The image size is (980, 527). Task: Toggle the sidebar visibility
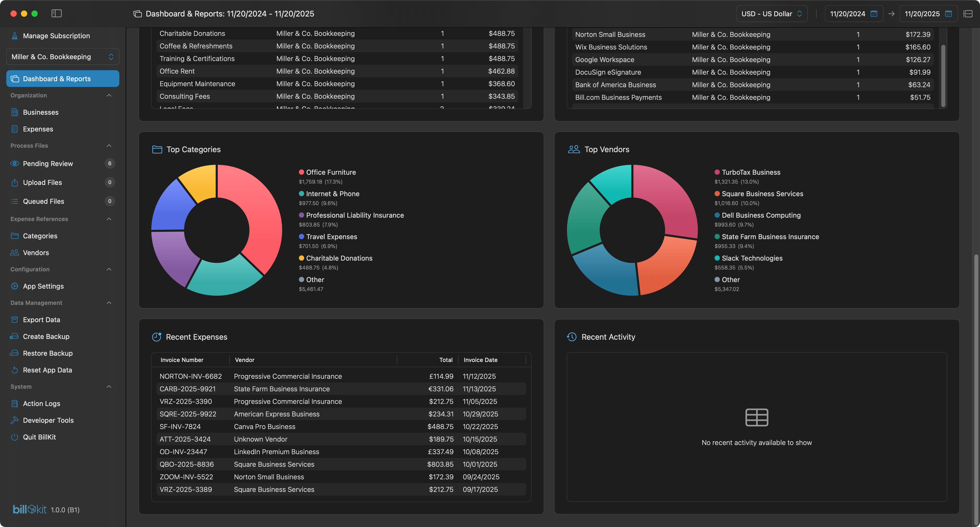pos(56,13)
